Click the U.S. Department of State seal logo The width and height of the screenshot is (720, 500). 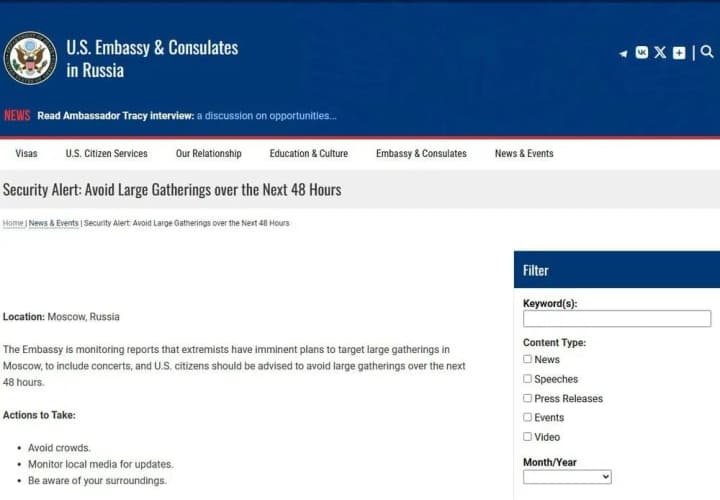(30, 58)
